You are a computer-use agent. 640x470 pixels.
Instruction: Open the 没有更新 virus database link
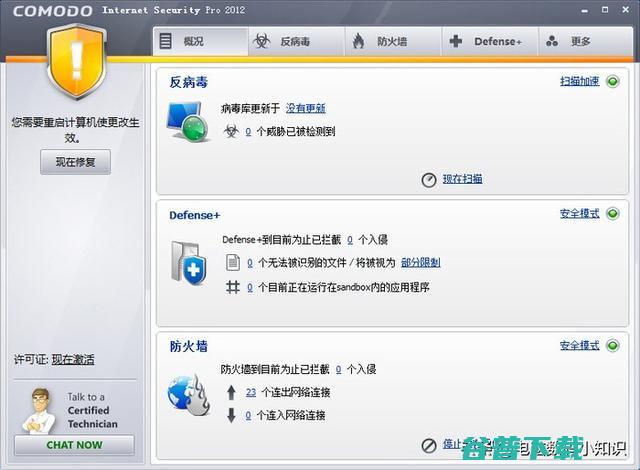tap(306, 108)
